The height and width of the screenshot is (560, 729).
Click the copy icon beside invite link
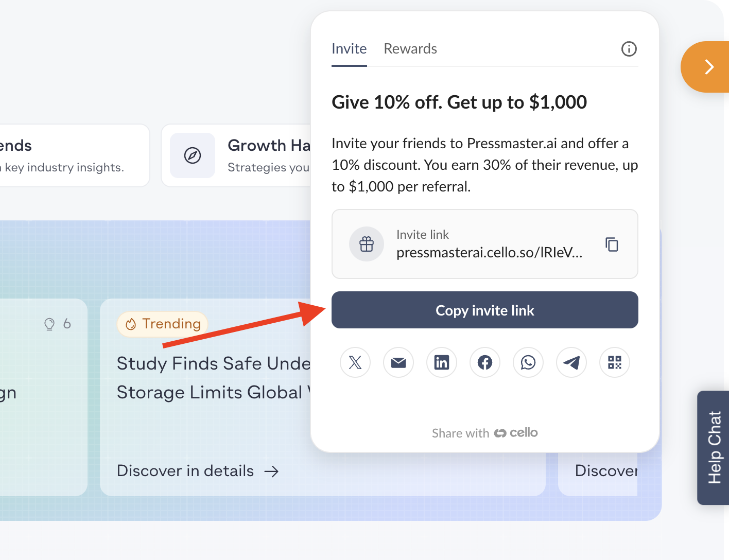coord(612,244)
